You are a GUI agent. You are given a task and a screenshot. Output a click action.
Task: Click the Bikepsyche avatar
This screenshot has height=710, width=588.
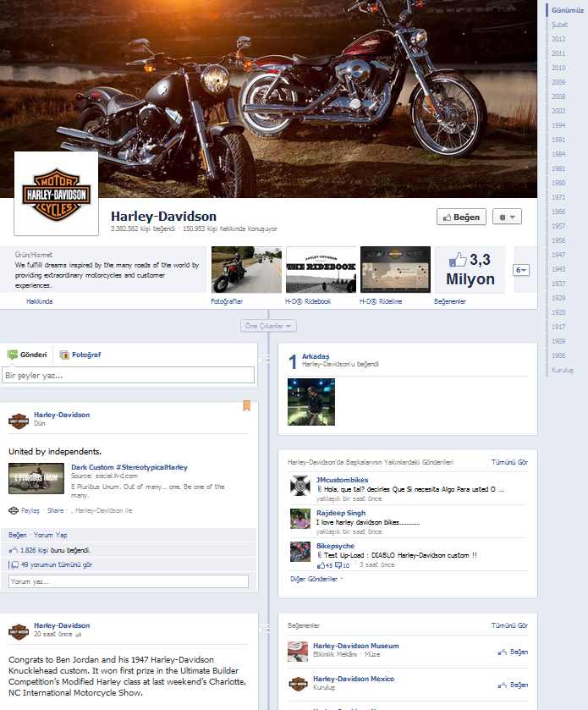coord(300,552)
